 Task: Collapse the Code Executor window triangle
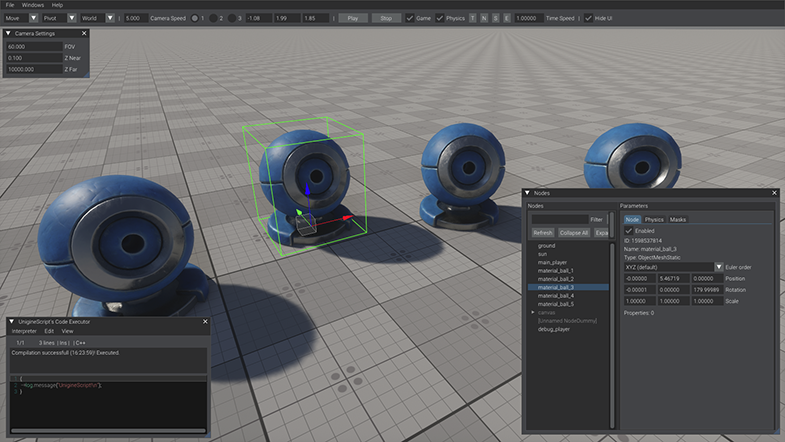11,321
